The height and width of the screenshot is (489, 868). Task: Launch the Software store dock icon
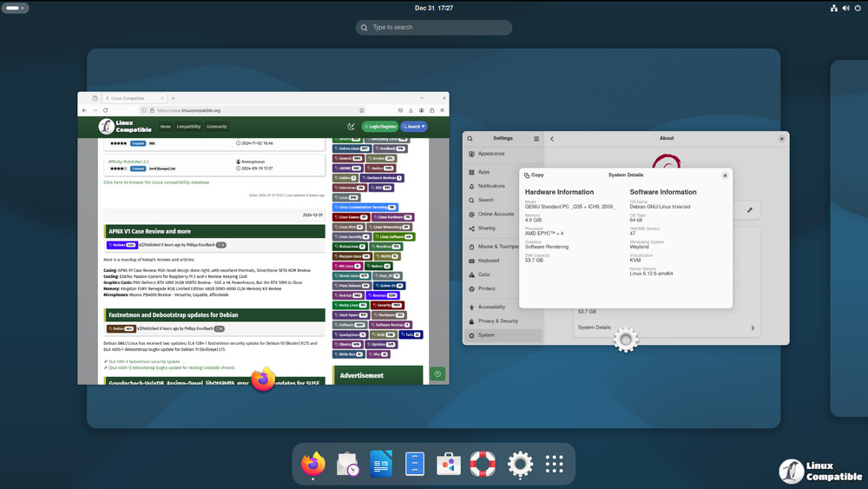449,465
